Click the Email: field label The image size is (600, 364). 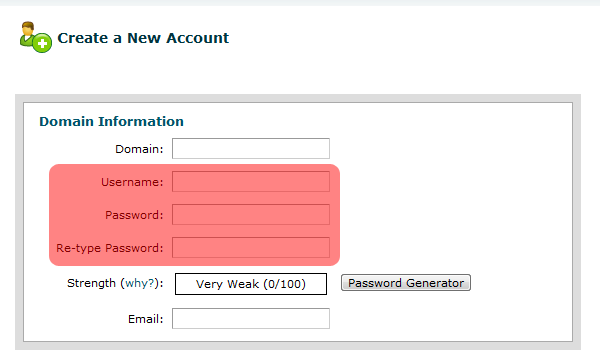coord(146,319)
